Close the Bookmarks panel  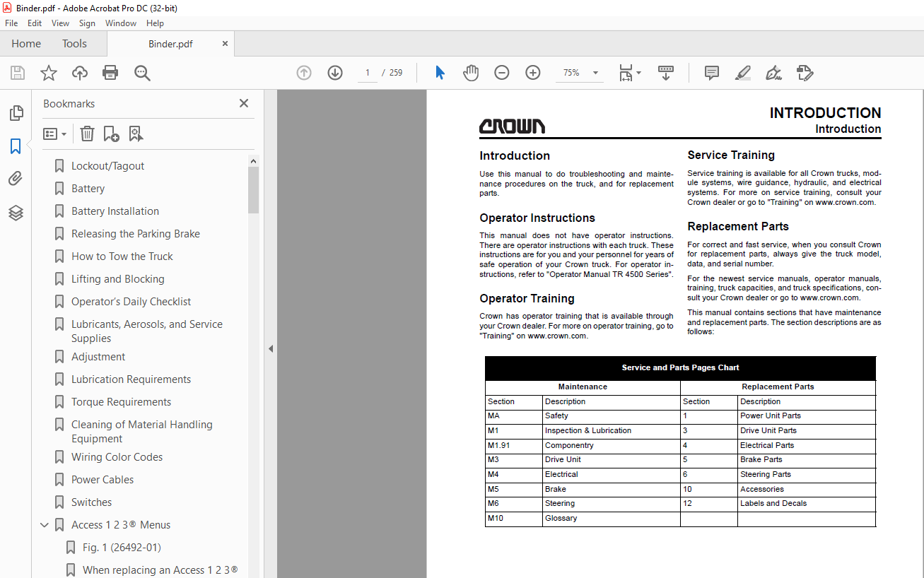click(244, 103)
